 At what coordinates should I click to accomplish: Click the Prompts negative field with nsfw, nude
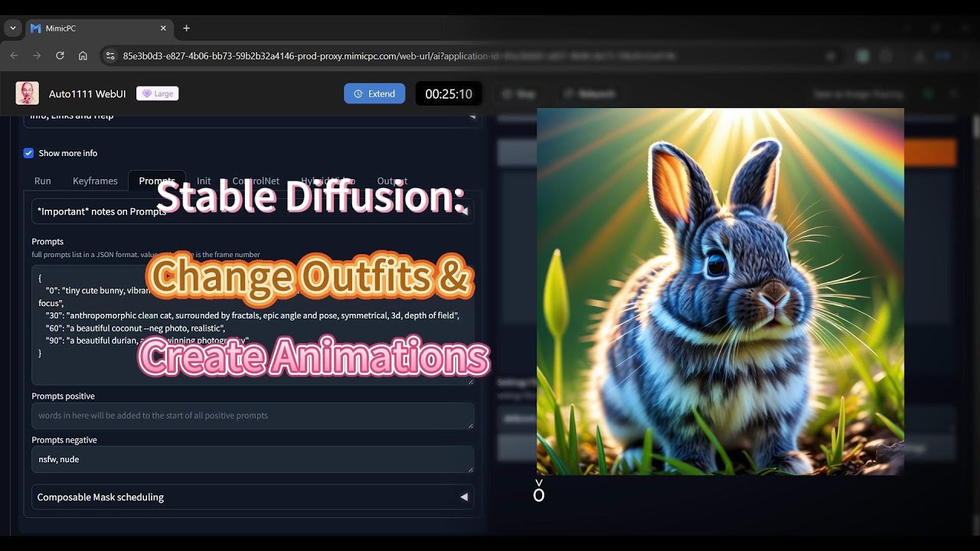tap(253, 459)
